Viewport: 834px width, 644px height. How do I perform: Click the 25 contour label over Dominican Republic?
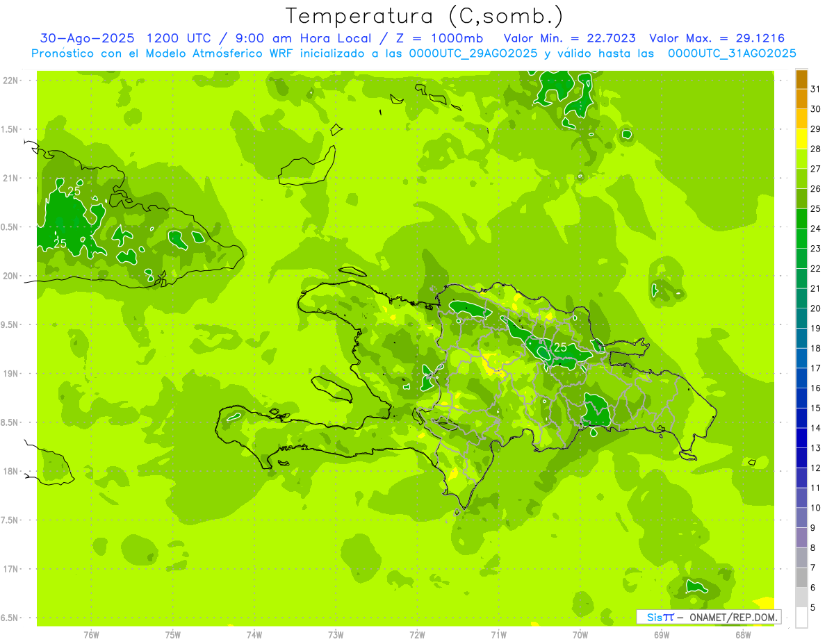pos(560,347)
